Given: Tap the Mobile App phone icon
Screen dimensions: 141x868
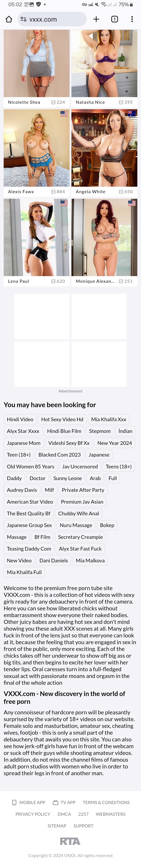Looking at the screenshot, I should pyautogui.click(x=14, y=802).
